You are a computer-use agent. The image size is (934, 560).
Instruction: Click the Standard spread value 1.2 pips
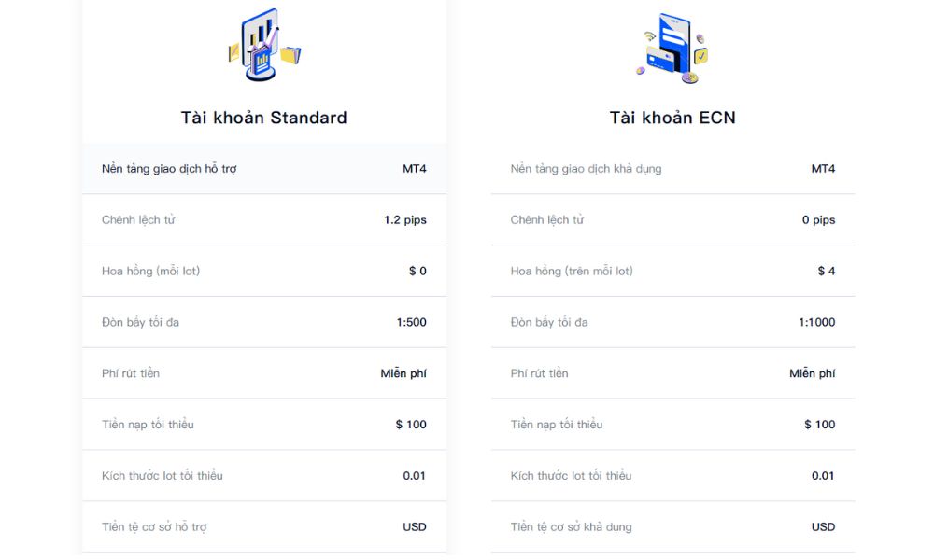coord(404,220)
